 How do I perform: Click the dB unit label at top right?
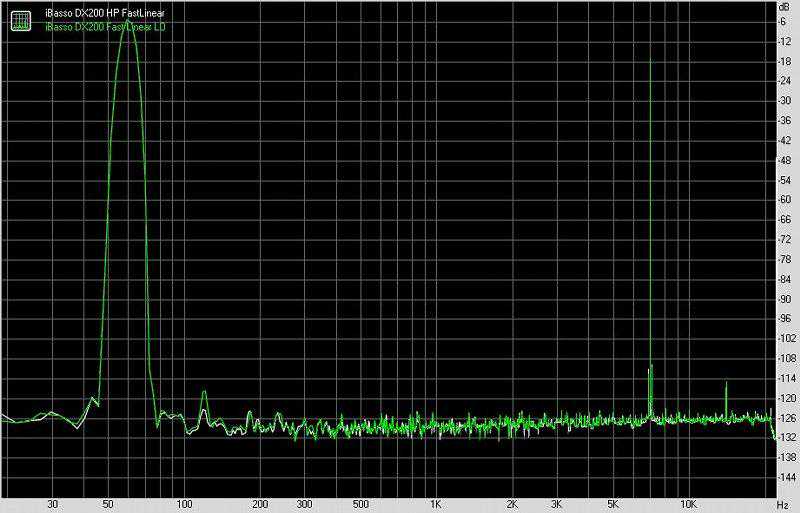click(785, 8)
